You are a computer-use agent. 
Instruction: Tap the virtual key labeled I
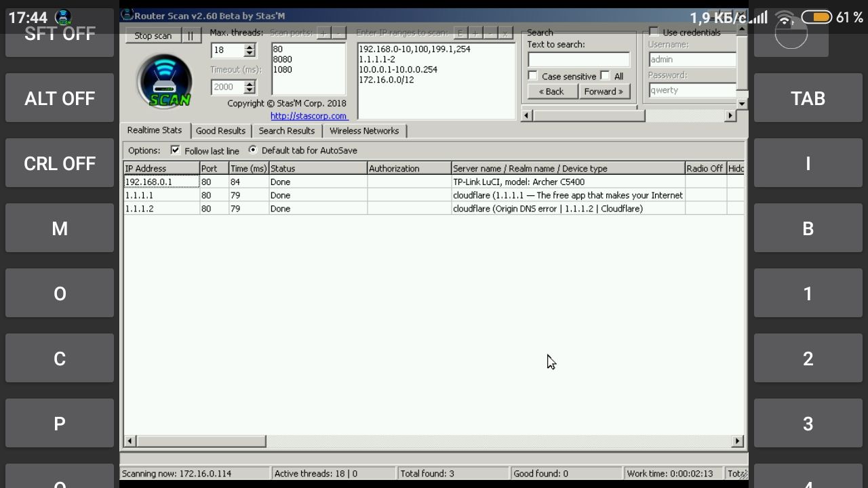808,163
